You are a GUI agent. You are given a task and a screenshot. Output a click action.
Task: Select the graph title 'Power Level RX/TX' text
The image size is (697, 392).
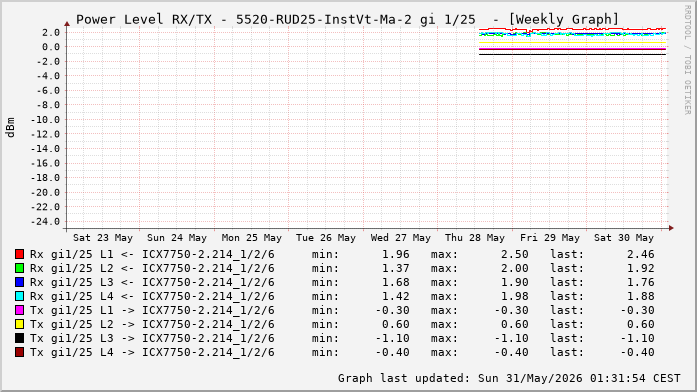144,20
